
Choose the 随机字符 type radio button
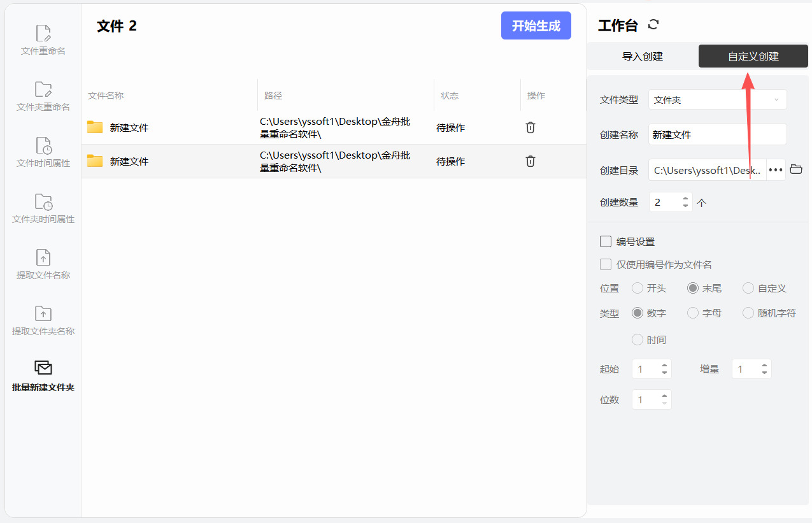coord(748,313)
